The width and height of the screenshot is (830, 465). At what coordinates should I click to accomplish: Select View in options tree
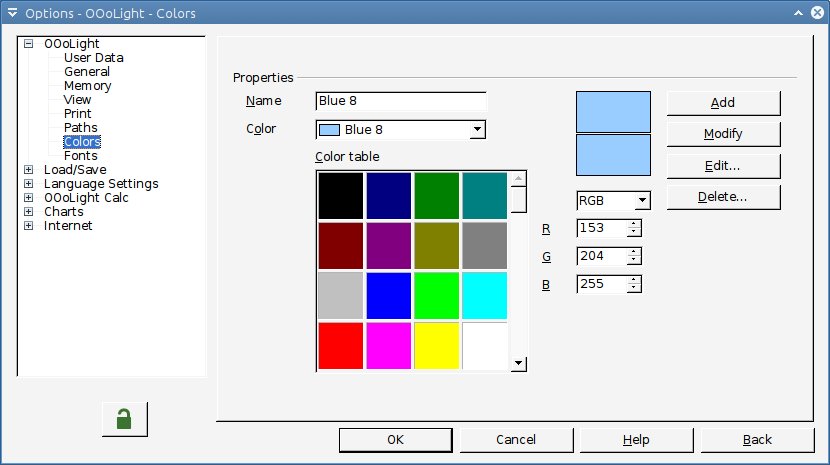pos(77,100)
